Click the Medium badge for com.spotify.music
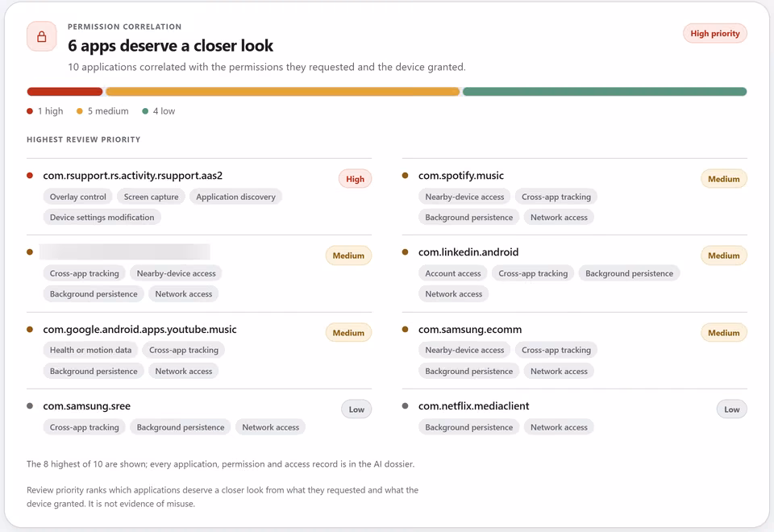The image size is (774, 532). [724, 179]
